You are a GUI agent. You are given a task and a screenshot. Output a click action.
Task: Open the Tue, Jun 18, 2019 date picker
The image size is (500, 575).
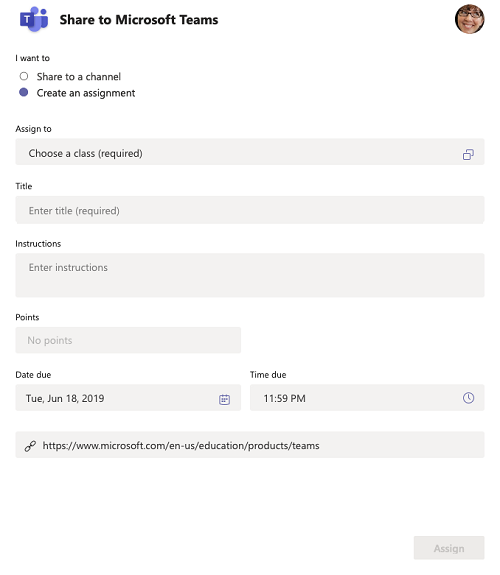click(128, 398)
